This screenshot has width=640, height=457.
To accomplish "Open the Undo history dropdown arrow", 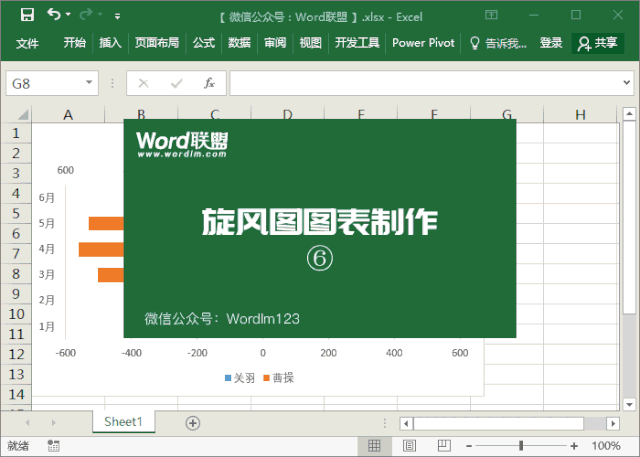I will (x=68, y=15).
